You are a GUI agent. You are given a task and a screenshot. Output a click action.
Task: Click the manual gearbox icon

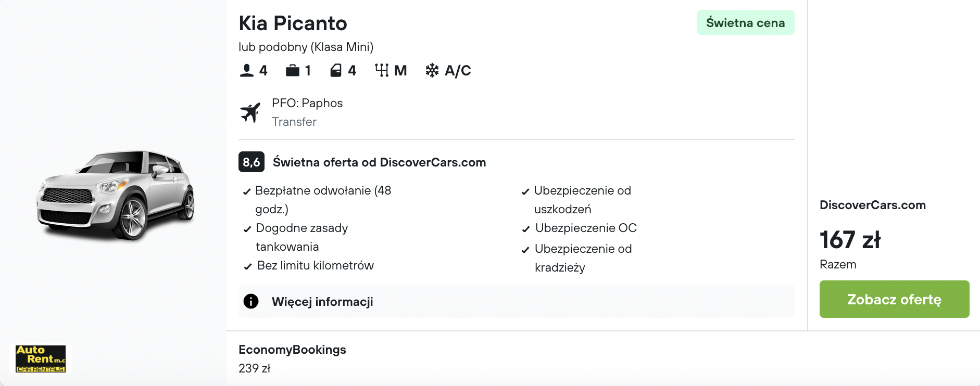click(x=382, y=70)
